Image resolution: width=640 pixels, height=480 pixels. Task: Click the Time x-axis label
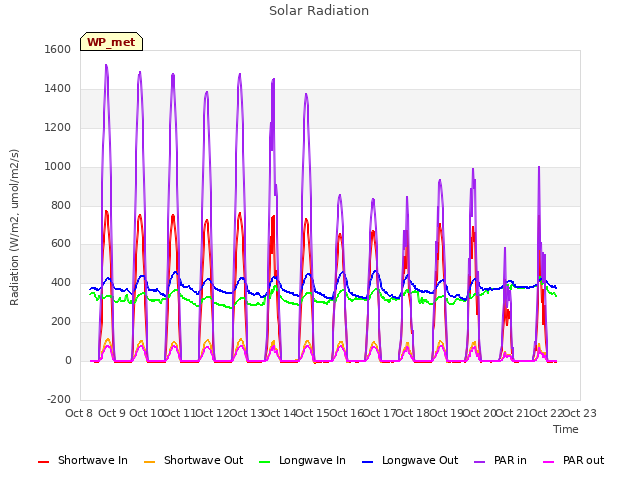pos(566,429)
